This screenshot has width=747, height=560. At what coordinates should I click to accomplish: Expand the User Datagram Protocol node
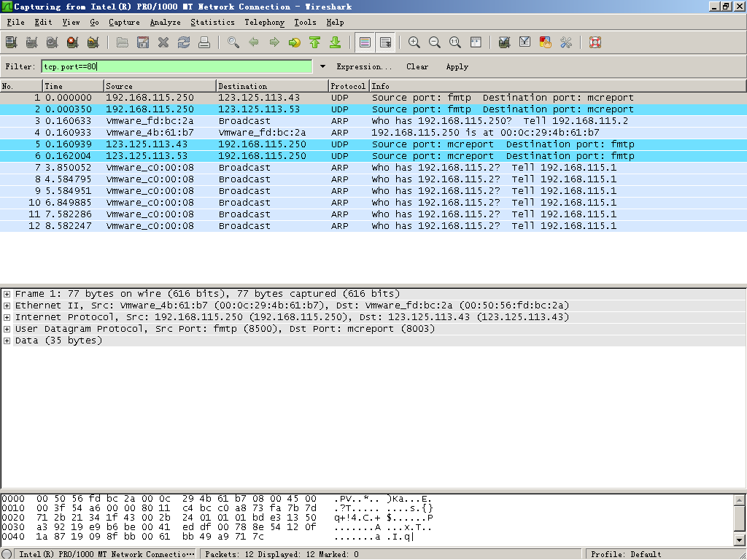pyautogui.click(x=7, y=329)
